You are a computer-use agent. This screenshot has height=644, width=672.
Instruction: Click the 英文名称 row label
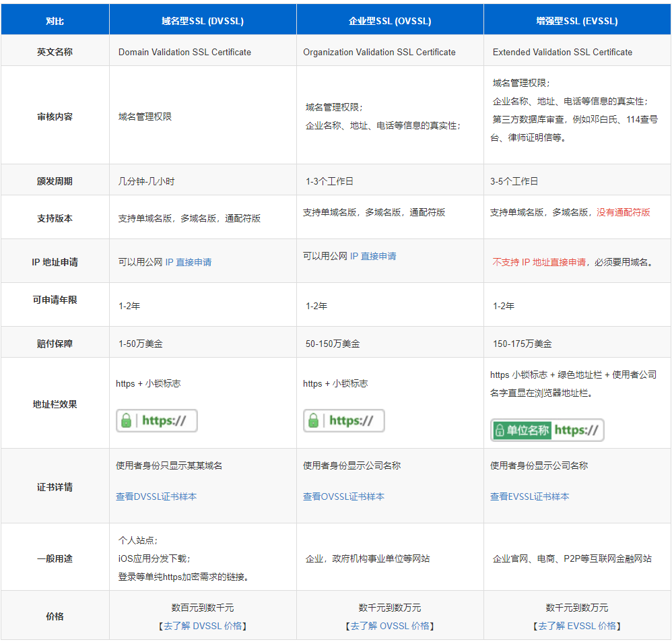(x=55, y=52)
